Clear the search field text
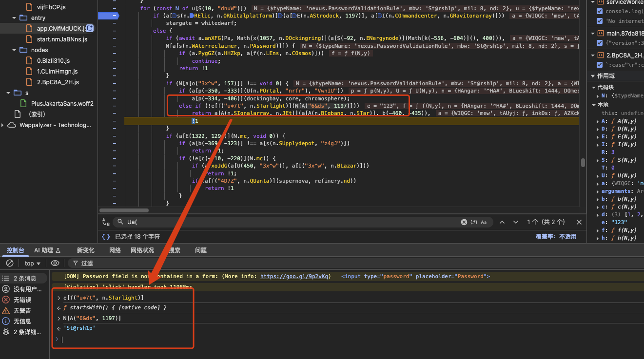Viewport: 644px width, 359px height. [464, 222]
